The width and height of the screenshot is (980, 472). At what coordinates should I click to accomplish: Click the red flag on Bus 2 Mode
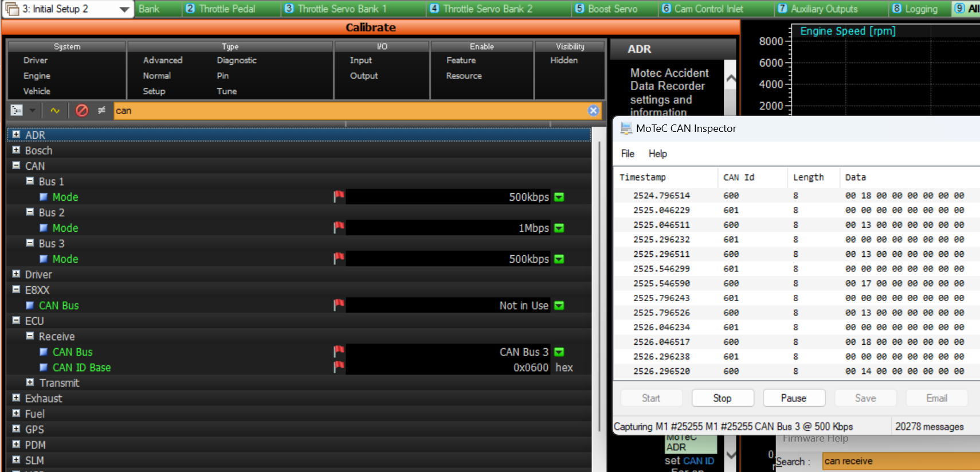point(339,228)
